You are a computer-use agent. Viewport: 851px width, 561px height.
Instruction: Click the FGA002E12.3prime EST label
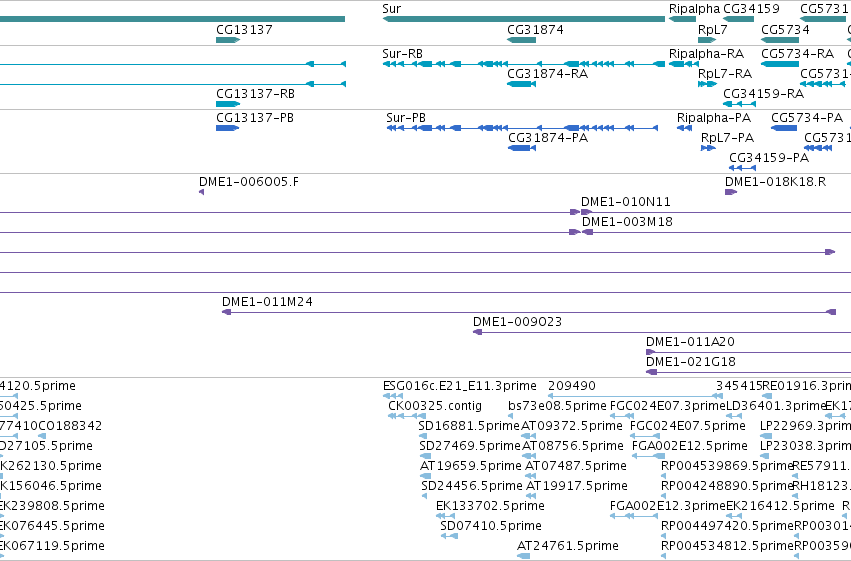668,506
